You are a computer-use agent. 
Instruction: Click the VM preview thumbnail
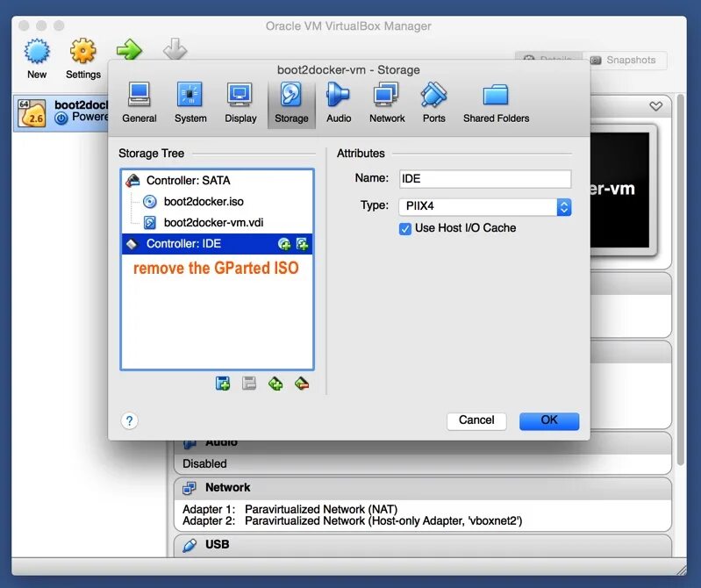point(623,190)
